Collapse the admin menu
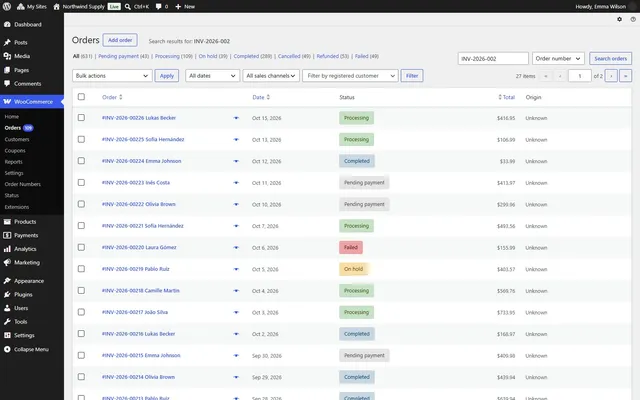 tap(32, 349)
